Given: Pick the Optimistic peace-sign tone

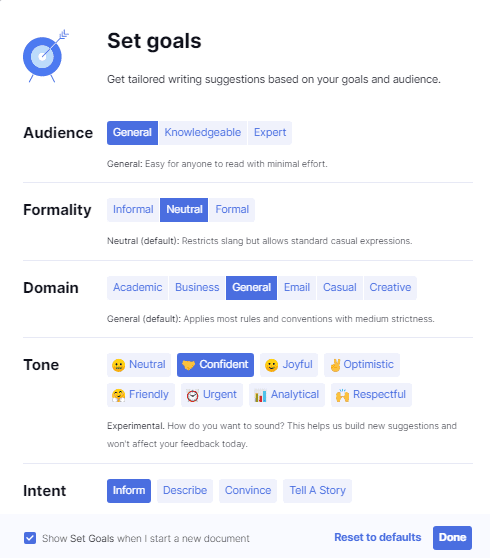Looking at the screenshot, I should click(362, 365).
